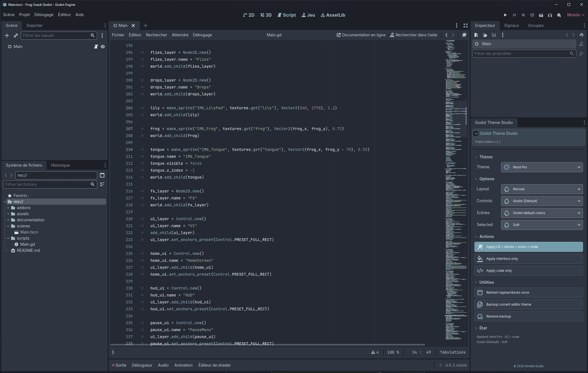Image resolution: width=588 pixels, height=373 pixels.
Task: Sort files in the file system dock
Action: pyautogui.click(x=102, y=184)
